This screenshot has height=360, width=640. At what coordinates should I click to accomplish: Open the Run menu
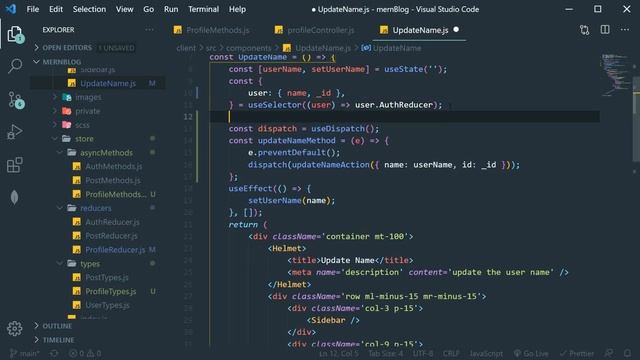(171, 9)
